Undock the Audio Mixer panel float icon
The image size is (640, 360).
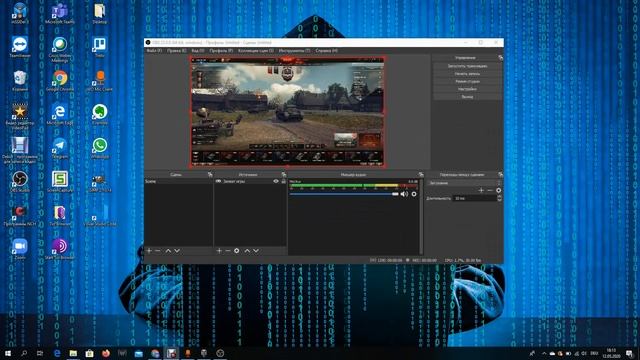[x=421, y=175]
